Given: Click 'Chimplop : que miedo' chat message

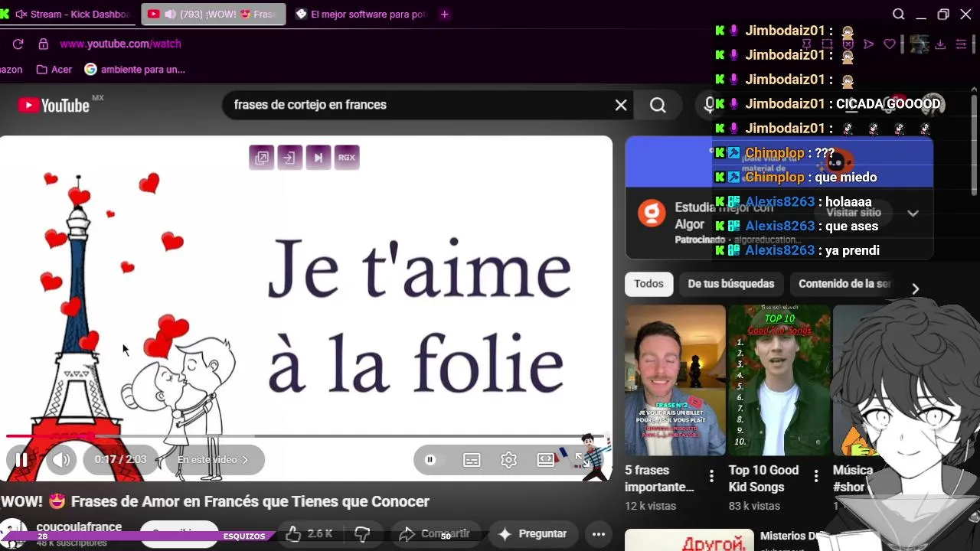Looking at the screenshot, I should (x=796, y=178).
